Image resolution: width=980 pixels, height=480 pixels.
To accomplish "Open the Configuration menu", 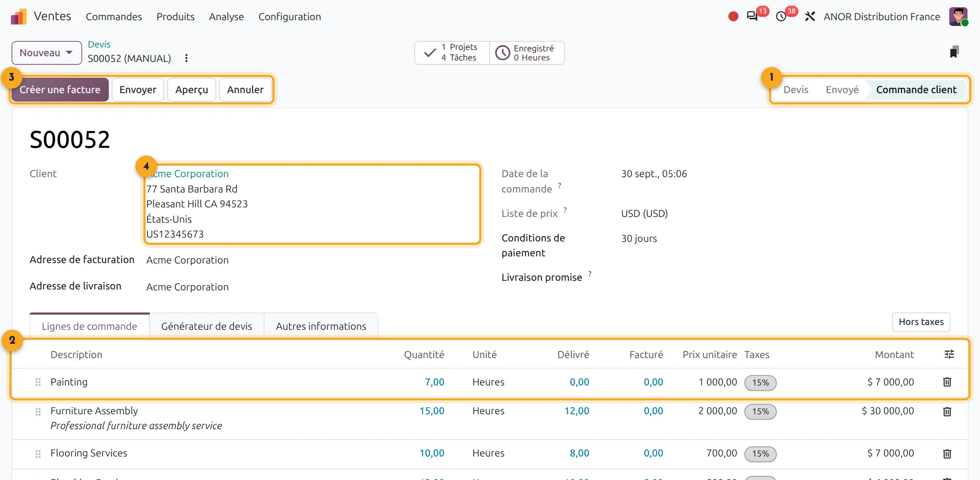I will pos(290,17).
